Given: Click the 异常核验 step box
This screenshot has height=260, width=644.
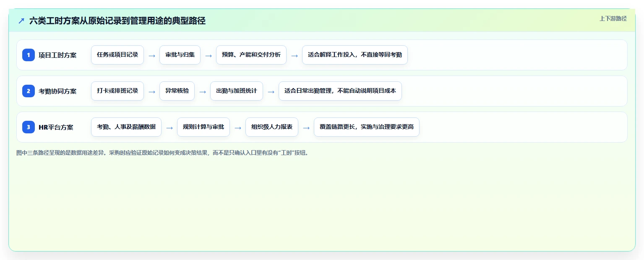Looking at the screenshot, I should tap(177, 91).
